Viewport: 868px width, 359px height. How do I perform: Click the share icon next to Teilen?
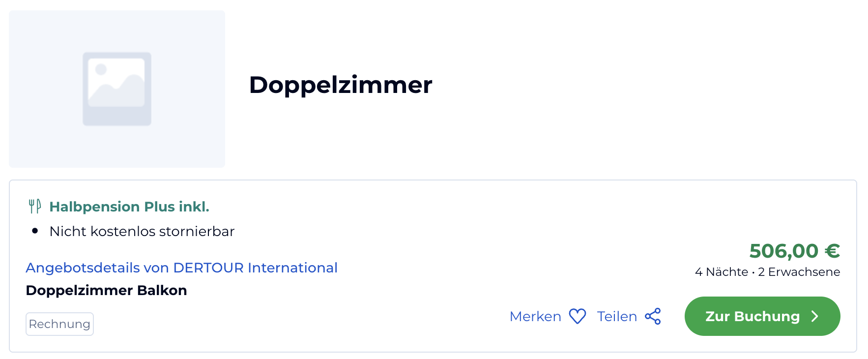pyautogui.click(x=653, y=316)
